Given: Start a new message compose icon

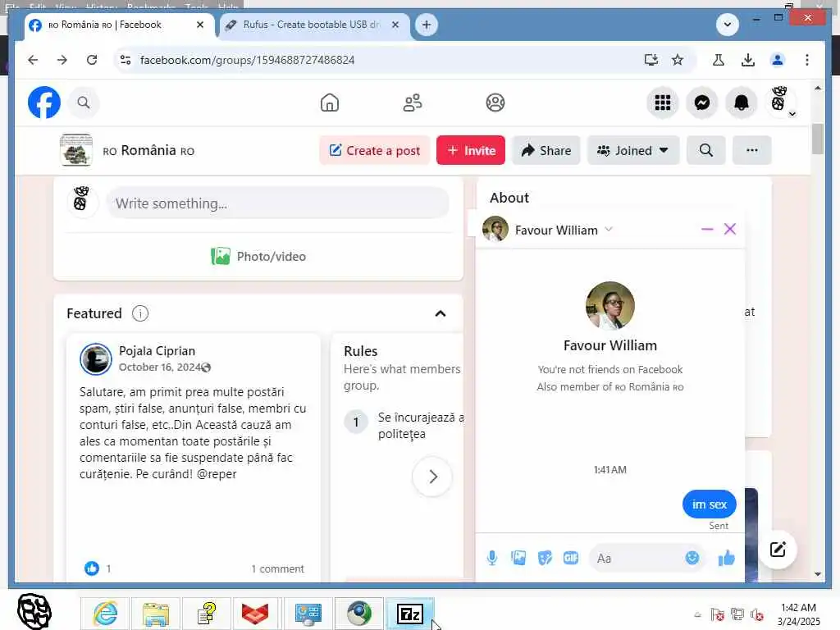Looking at the screenshot, I should click(x=778, y=550).
